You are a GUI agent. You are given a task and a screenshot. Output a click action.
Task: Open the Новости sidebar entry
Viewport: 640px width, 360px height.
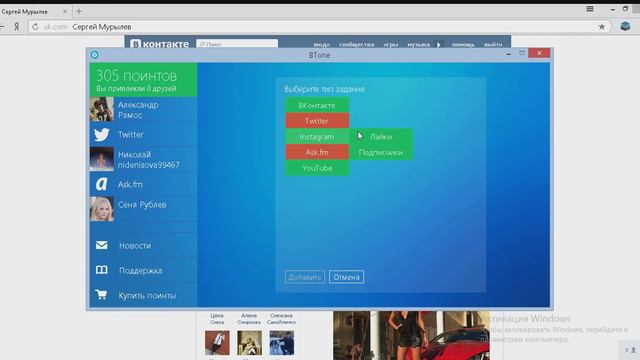(x=143, y=245)
